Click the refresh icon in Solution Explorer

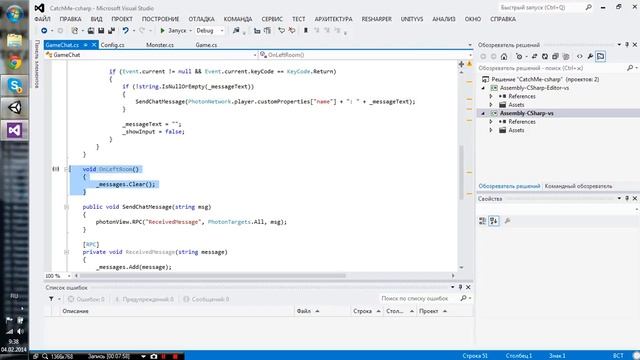(x=544, y=56)
